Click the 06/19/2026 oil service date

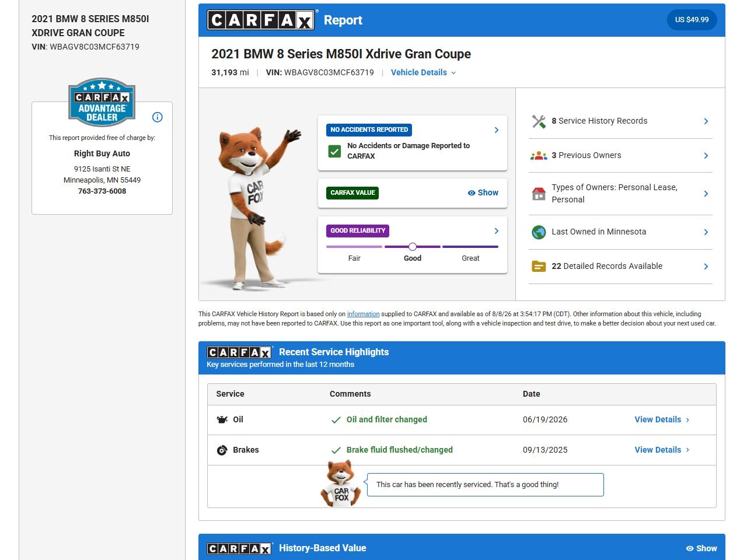[x=545, y=420]
